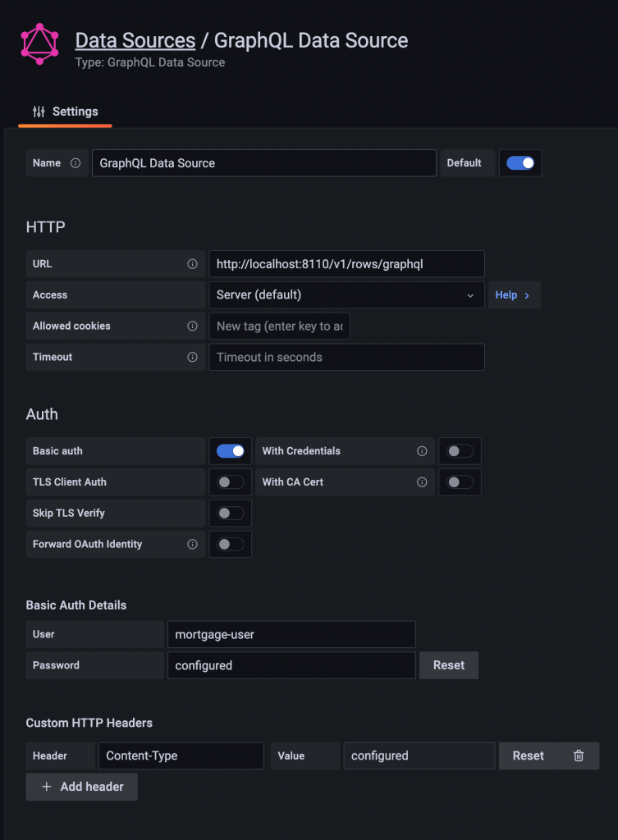Click the info icon next to With Credentials
Viewport: 618px width, 840px height.
[x=422, y=450]
